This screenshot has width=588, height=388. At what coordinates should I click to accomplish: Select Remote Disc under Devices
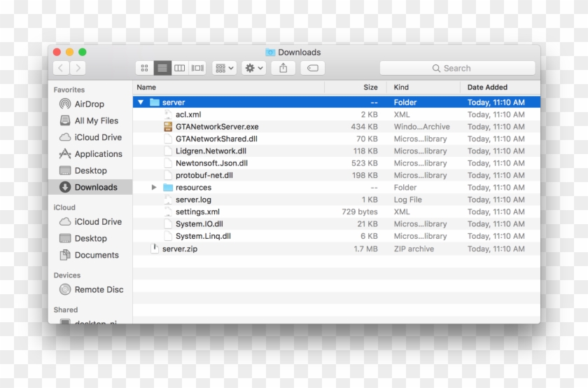click(x=91, y=289)
